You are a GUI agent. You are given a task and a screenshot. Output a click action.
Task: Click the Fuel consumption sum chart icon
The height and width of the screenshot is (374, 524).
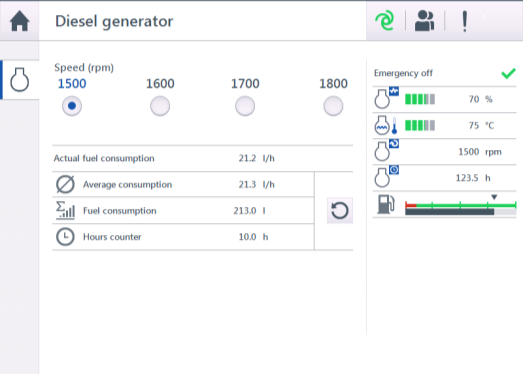(x=65, y=210)
